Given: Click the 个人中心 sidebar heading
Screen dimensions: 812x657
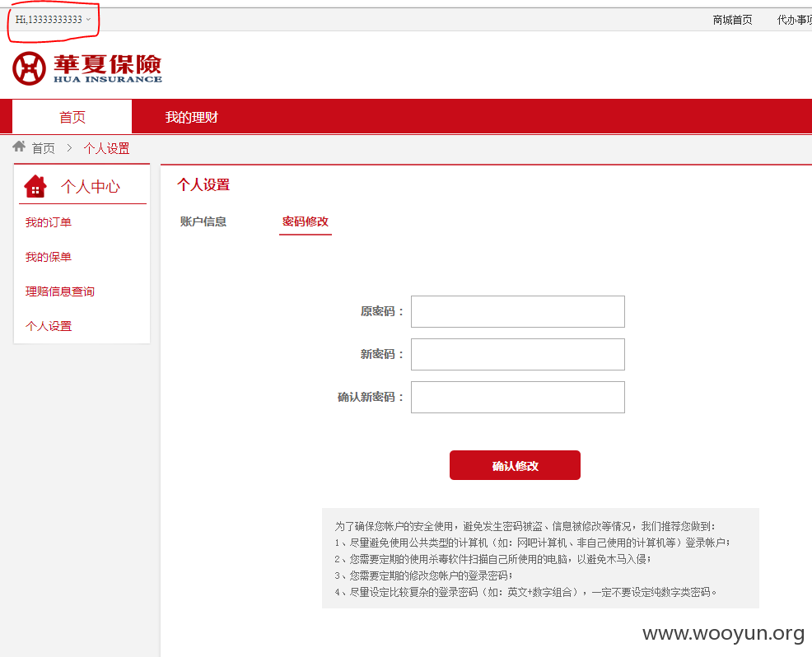Looking at the screenshot, I should [x=91, y=186].
